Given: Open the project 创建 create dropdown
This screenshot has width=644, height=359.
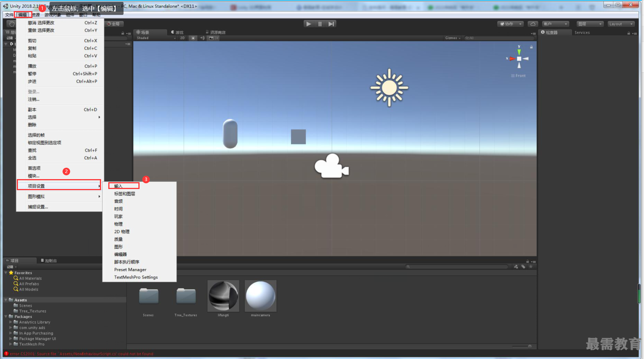Looking at the screenshot, I should click(x=11, y=267).
